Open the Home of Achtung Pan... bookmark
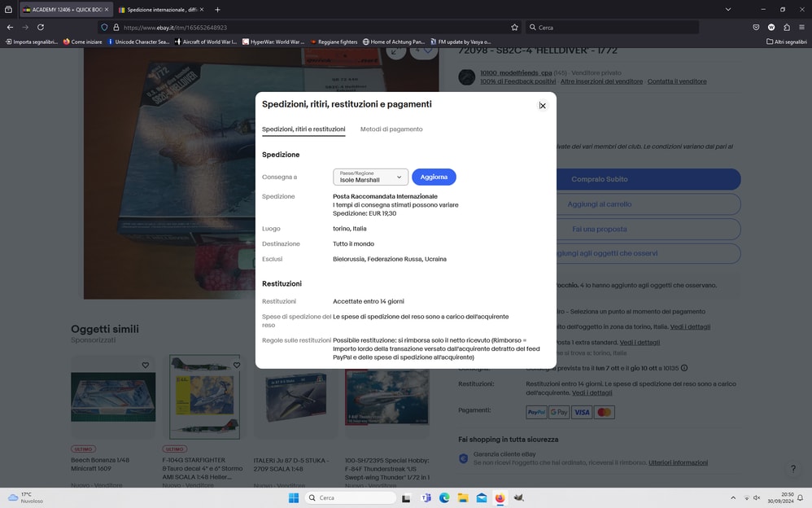Viewport: 812px width, 508px height. [x=394, y=42]
